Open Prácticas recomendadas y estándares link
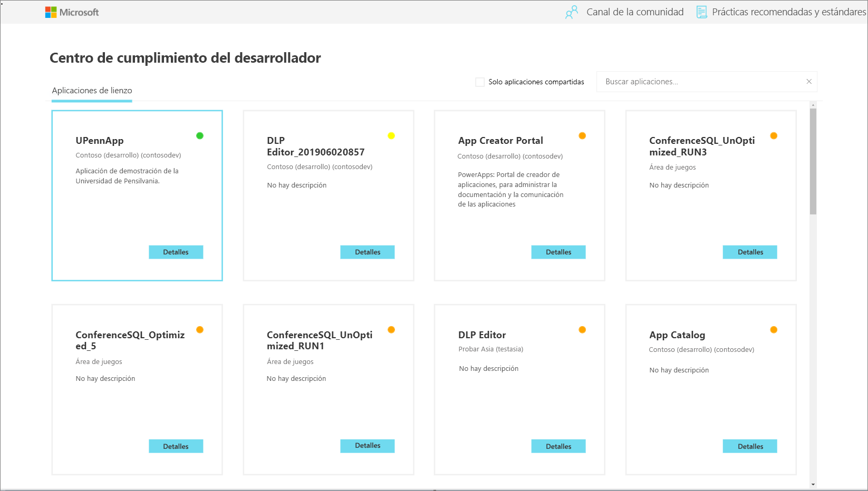This screenshot has width=868, height=491. pyautogui.click(x=789, y=12)
